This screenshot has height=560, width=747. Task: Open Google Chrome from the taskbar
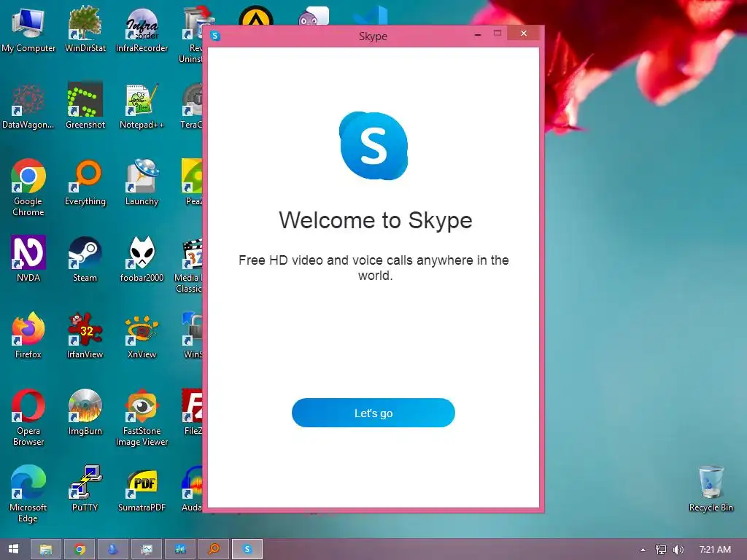[x=80, y=549]
